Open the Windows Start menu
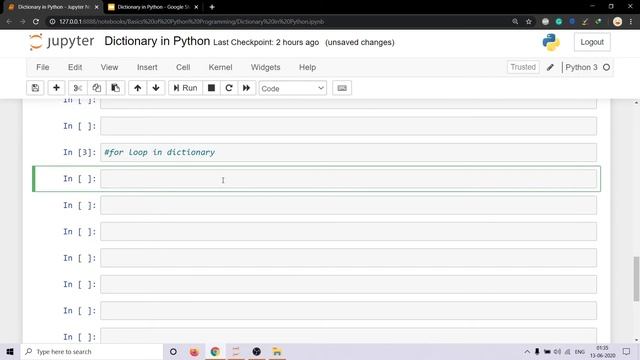Viewport: 640px width, 360px height. tap(10, 351)
